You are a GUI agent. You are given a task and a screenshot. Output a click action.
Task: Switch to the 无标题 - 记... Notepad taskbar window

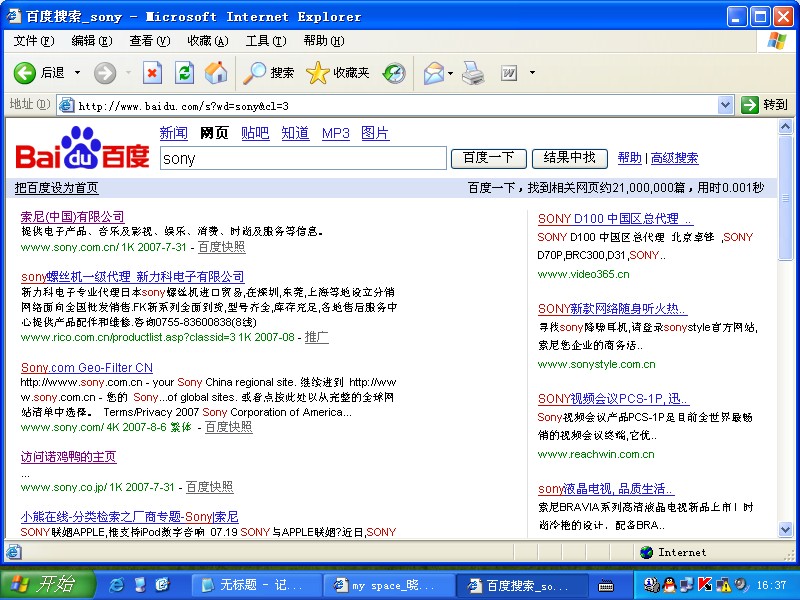tap(255, 585)
